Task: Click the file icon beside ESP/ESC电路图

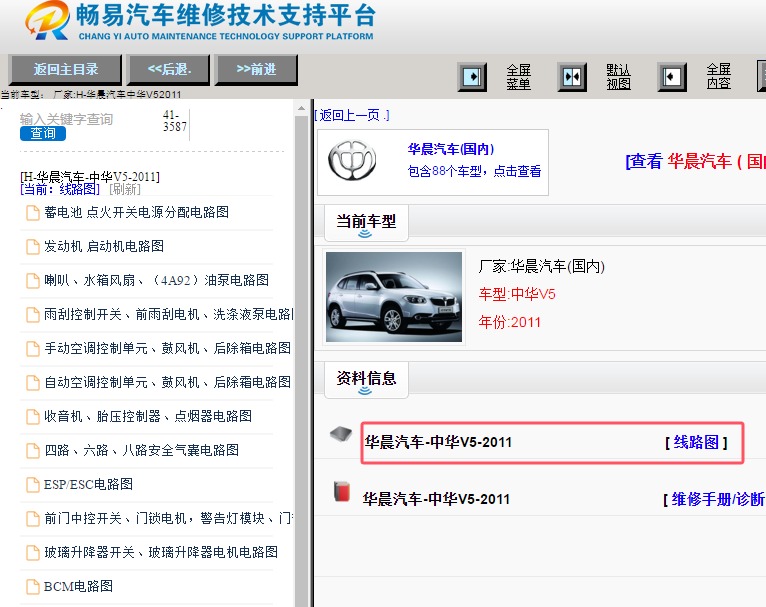Action: (x=33, y=484)
